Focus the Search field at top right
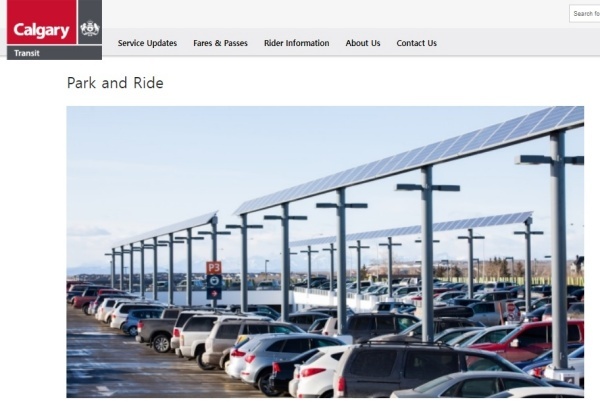Screen dimensions: 600x406 tap(585, 14)
